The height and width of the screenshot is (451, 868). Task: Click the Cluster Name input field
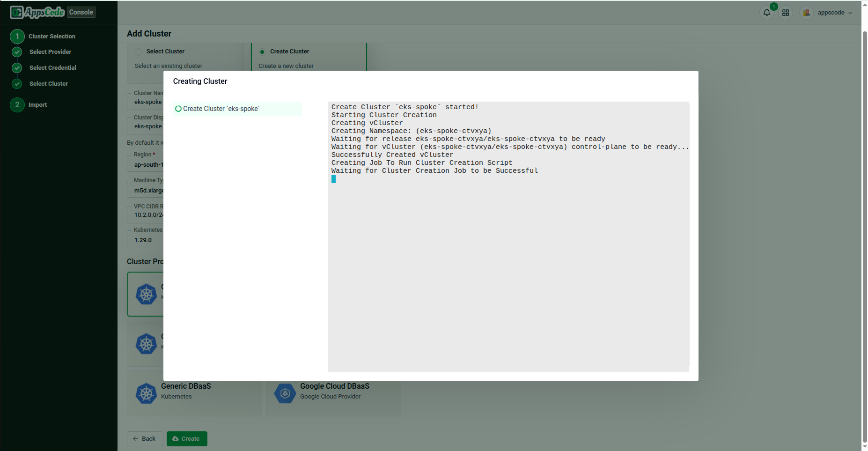click(146, 101)
